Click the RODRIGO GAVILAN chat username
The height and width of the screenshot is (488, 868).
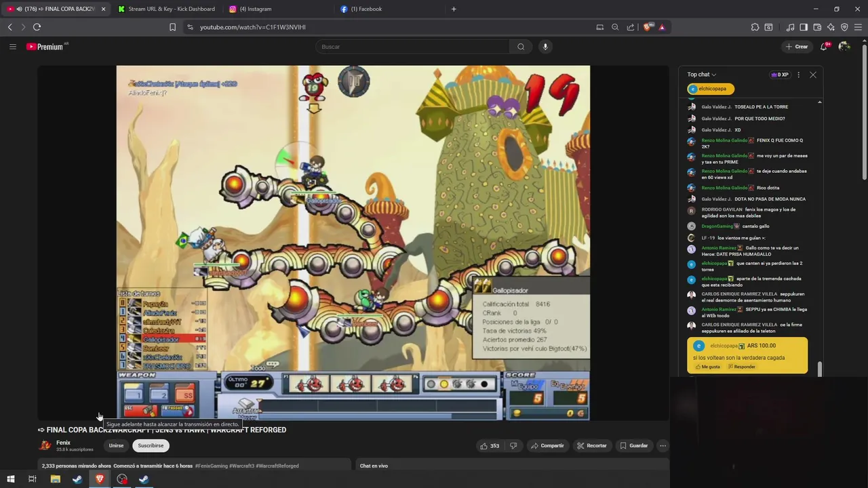[722, 209]
